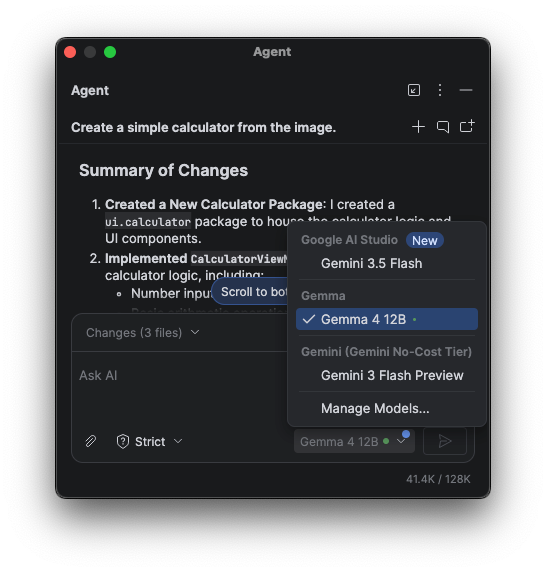This screenshot has height=572, width=546.
Task: Attach a file with the paperclip icon
Action: pyautogui.click(x=91, y=441)
